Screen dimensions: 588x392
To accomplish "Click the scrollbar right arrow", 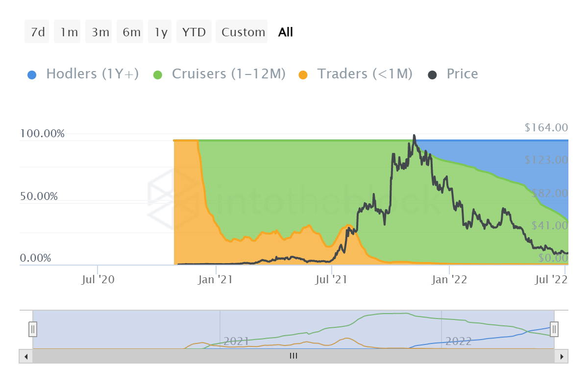I will point(562,356).
